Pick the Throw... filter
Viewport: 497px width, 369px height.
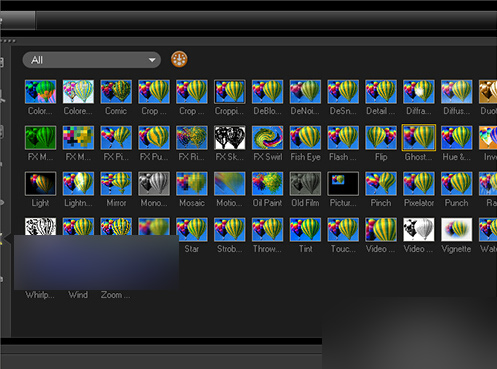(267, 230)
